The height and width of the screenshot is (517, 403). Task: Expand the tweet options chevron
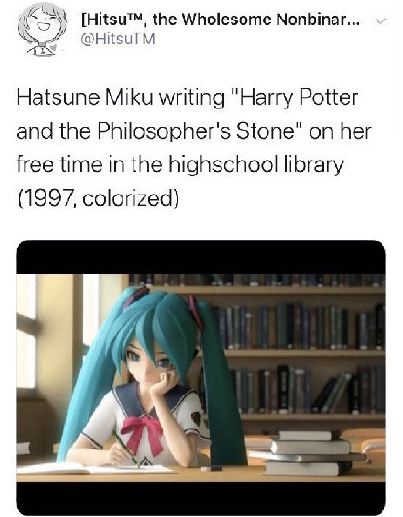381,21
